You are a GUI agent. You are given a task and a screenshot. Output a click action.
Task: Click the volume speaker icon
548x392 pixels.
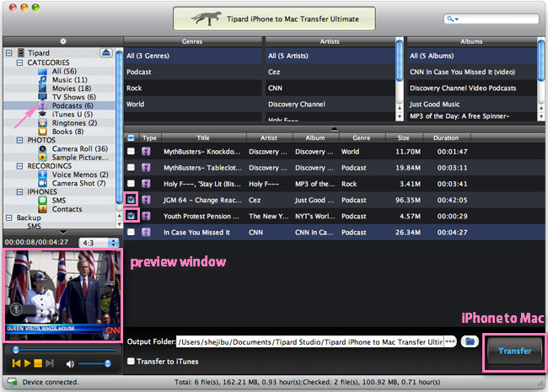tap(70, 364)
